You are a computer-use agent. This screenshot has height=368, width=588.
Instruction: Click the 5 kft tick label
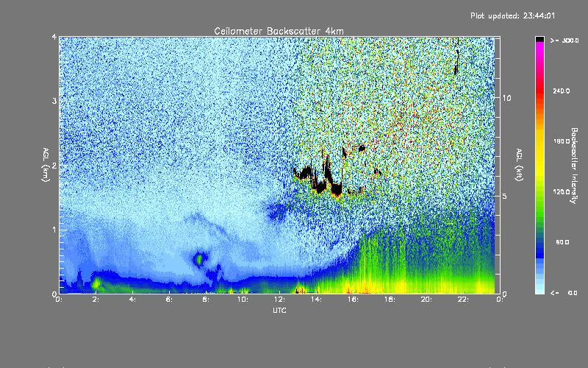point(505,196)
